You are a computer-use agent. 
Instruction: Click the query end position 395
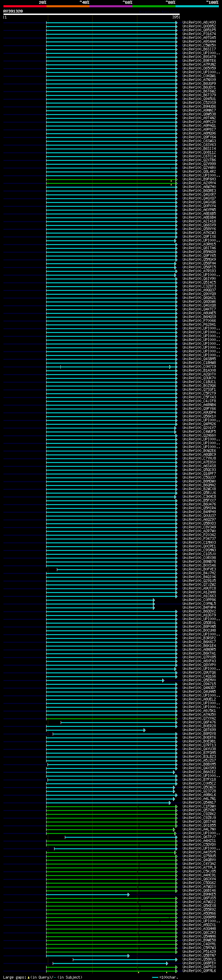tap(175, 17)
